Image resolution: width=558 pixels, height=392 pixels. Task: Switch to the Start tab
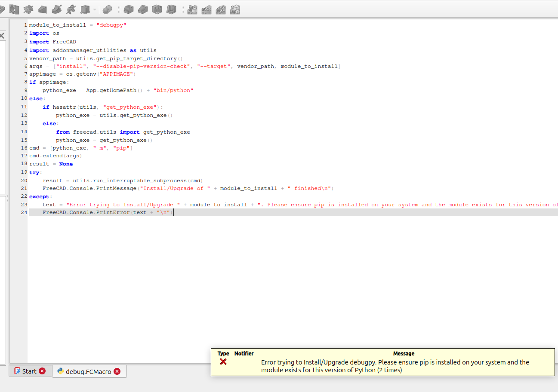(x=29, y=371)
